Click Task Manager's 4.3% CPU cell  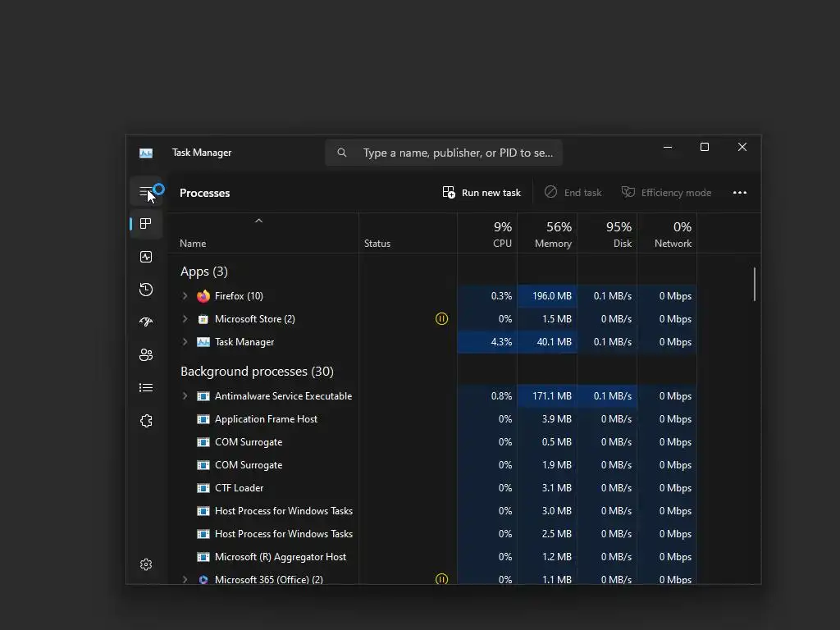coord(487,342)
